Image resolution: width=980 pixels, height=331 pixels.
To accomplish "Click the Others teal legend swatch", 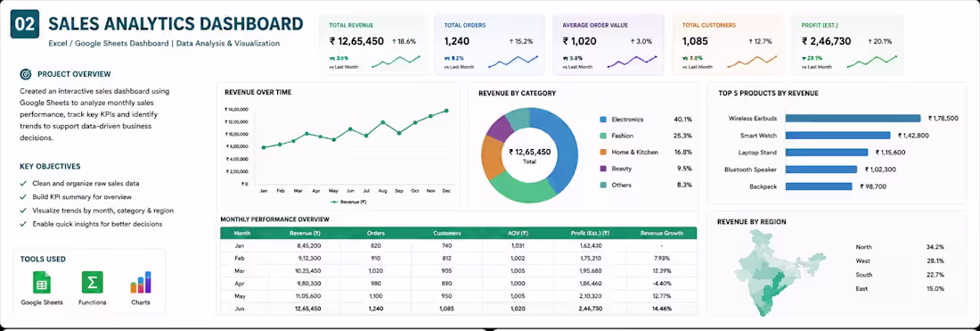I will click(x=603, y=186).
